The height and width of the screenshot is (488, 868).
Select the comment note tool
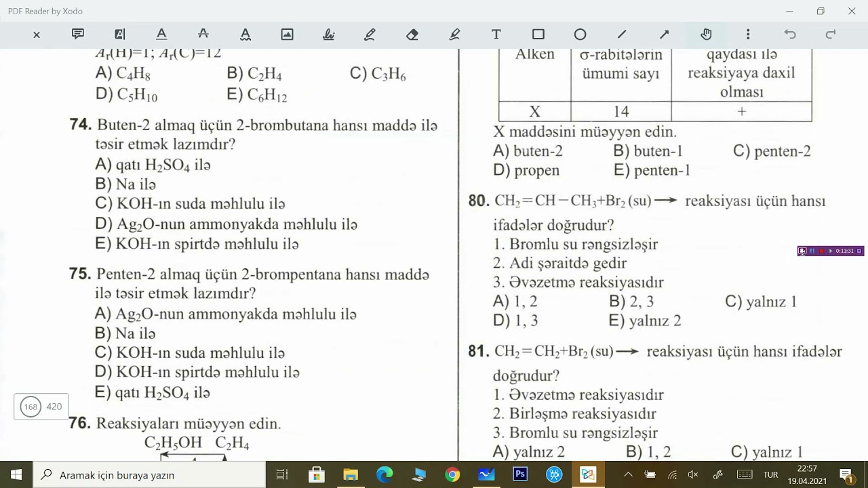(x=78, y=34)
